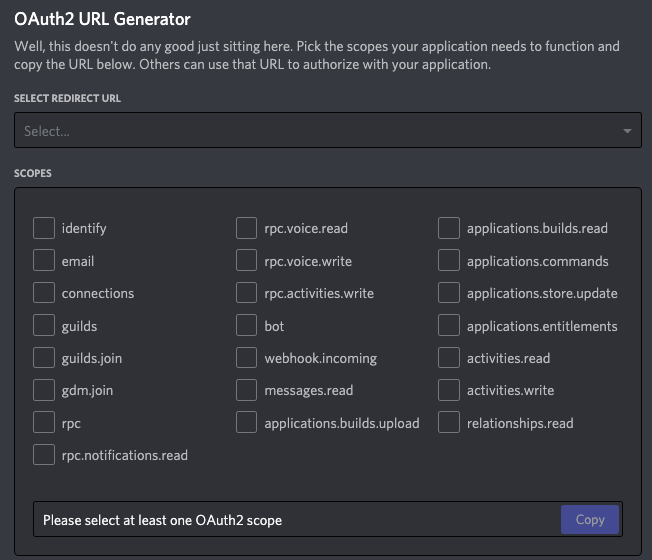
Task: Enable the webhook.incoming scope
Action: click(x=247, y=358)
